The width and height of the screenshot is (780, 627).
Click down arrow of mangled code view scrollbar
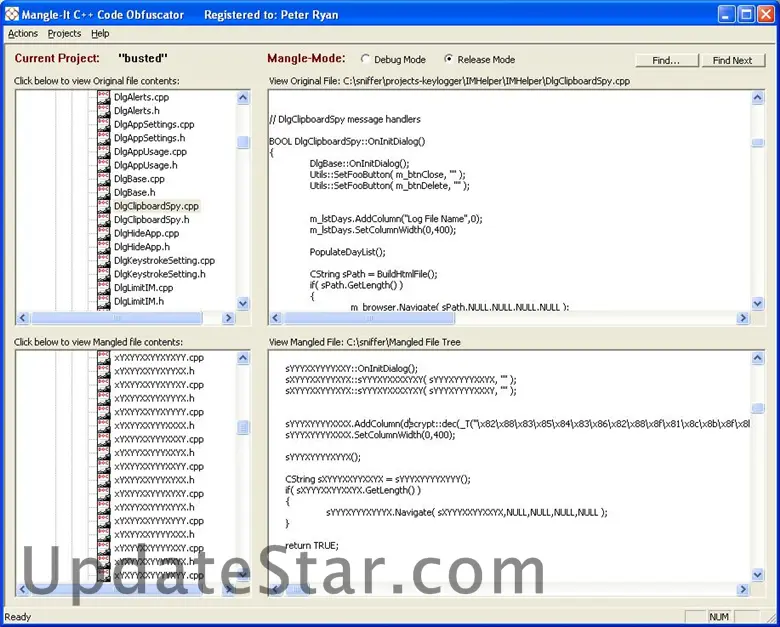tap(757, 575)
